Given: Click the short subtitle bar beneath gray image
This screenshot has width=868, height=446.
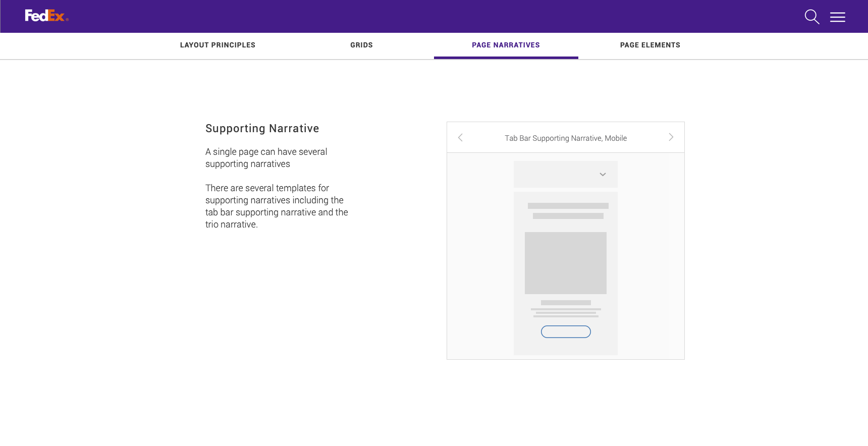Looking at the screenshot, I should [566, 303].
